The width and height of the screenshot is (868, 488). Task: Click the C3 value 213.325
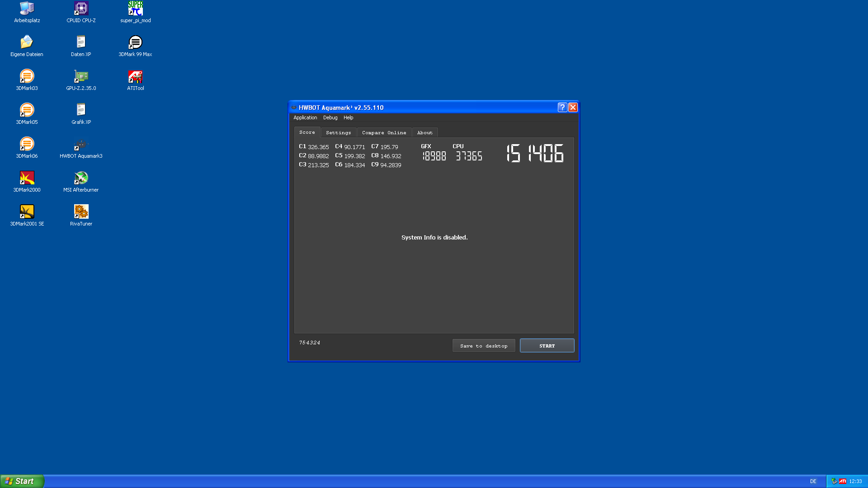[x=318, y=165]
